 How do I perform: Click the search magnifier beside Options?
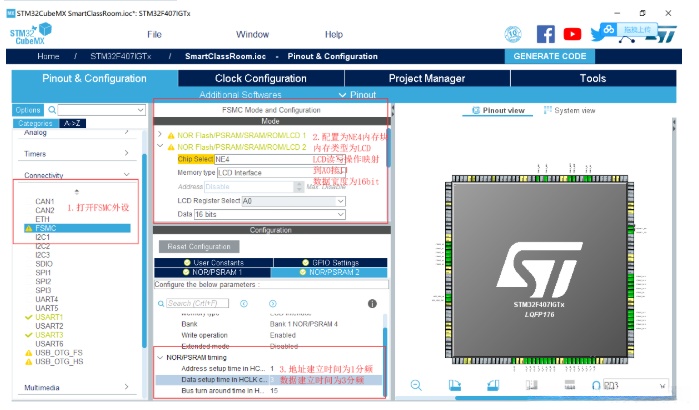52,110
